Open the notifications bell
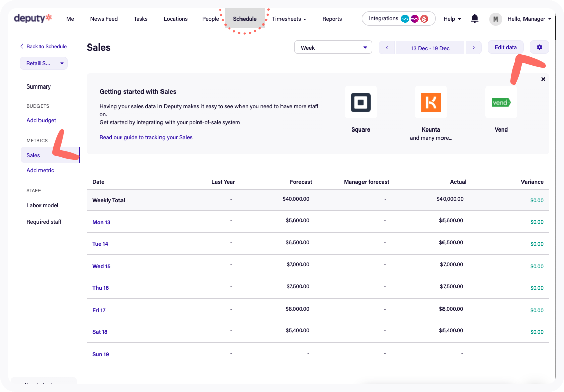Image resolution: width=564 pixels, height=392 pixels. tap(474, 19)
